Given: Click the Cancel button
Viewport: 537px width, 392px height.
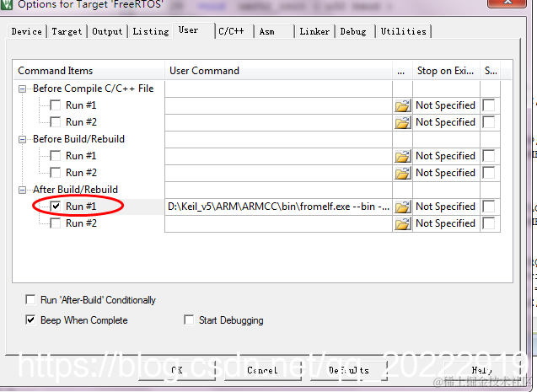Looking at the screenshot, I should click(263, 370).
